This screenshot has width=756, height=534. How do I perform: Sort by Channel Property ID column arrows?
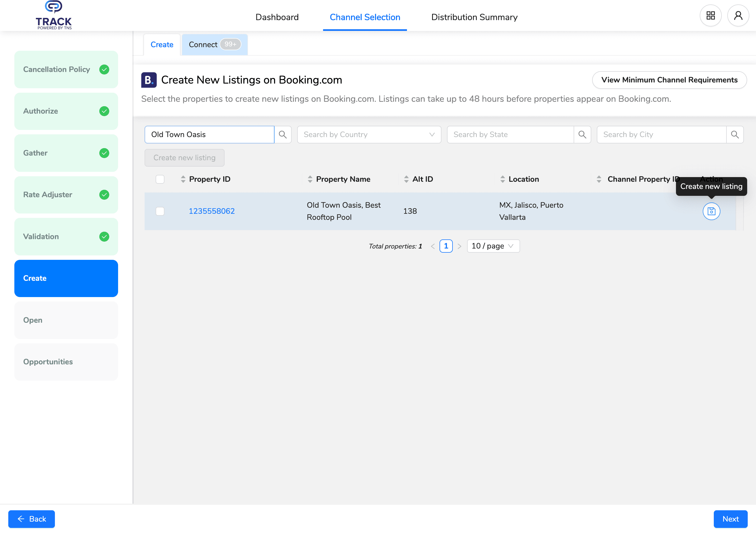tap(599, 179)
